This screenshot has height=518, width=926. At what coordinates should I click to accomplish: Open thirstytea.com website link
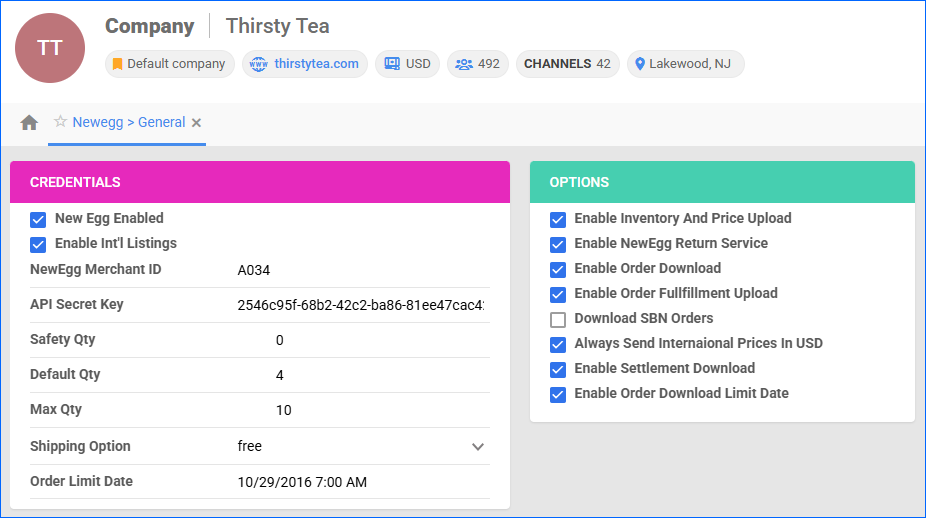coord(317,64)
